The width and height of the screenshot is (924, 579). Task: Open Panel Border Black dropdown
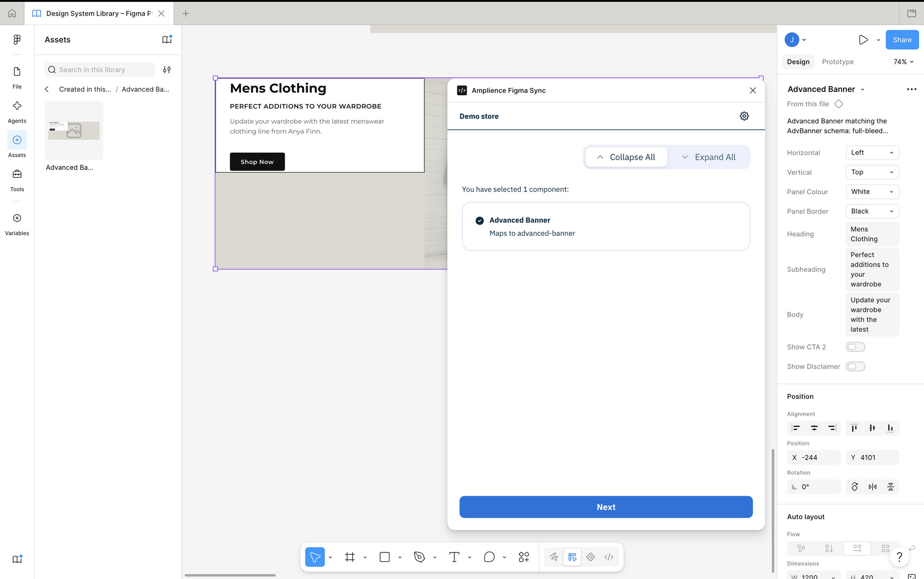[872, 211]
